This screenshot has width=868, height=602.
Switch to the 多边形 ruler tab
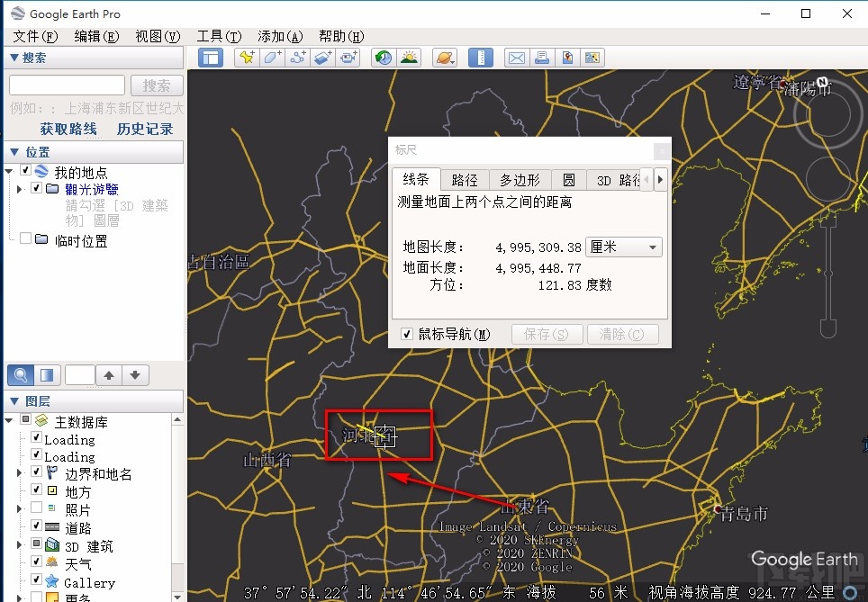(x=520, y=180)
